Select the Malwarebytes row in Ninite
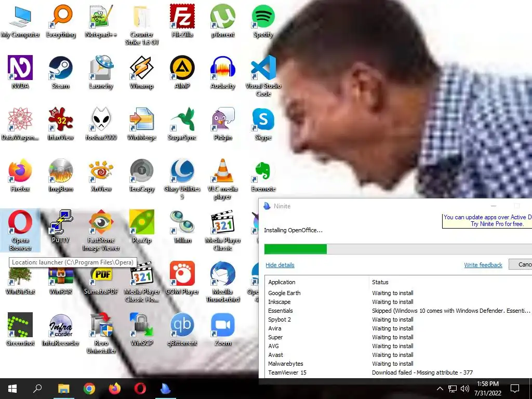 pos(398,363)
